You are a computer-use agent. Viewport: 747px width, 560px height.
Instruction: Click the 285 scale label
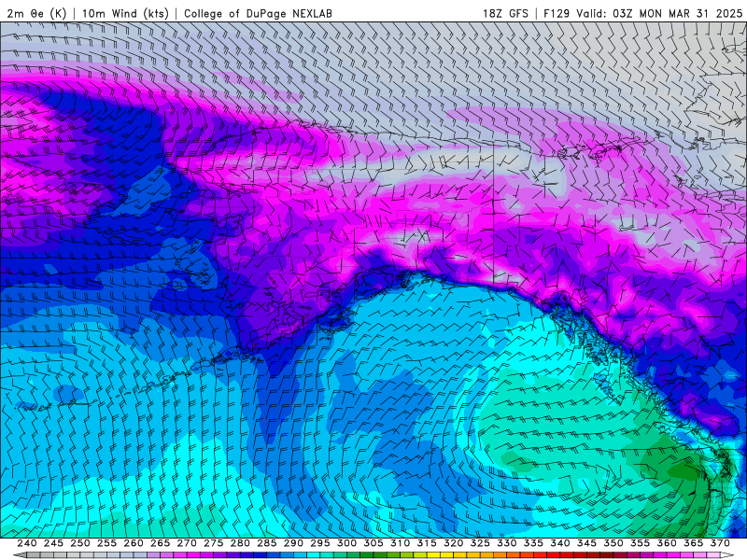click(267, 543)
